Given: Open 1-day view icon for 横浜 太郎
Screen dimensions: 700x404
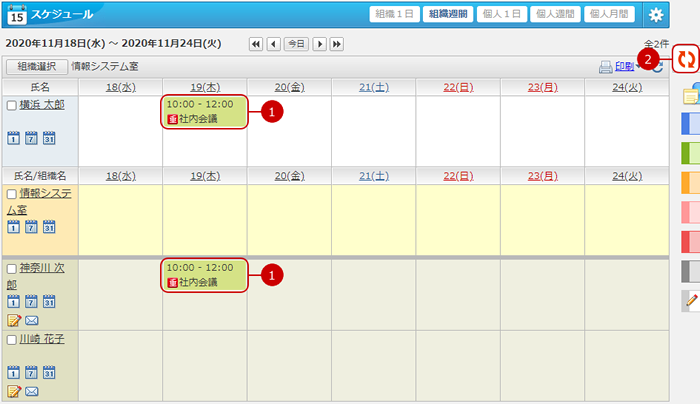Looking at the screenshot, I should pos(13,138).
